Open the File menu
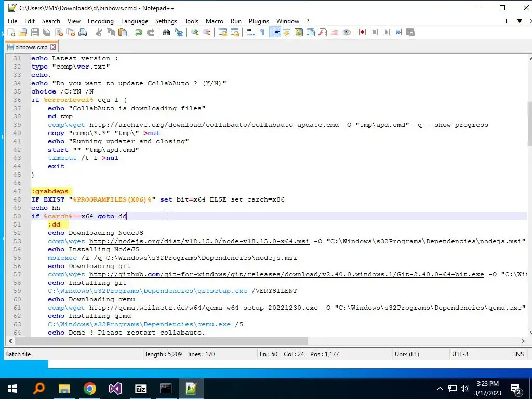Viewport: 532px width, 399px height. click(12, 21)
